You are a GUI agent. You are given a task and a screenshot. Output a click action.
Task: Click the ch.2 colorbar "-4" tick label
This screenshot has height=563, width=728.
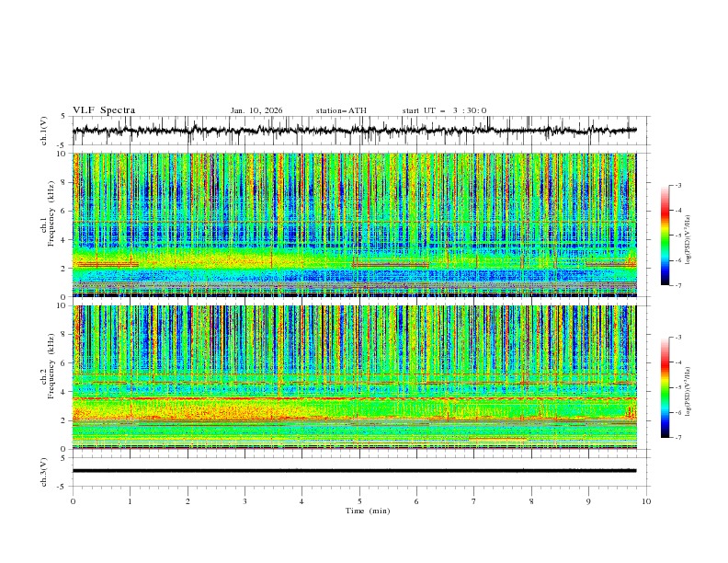(x=678, y=362)
